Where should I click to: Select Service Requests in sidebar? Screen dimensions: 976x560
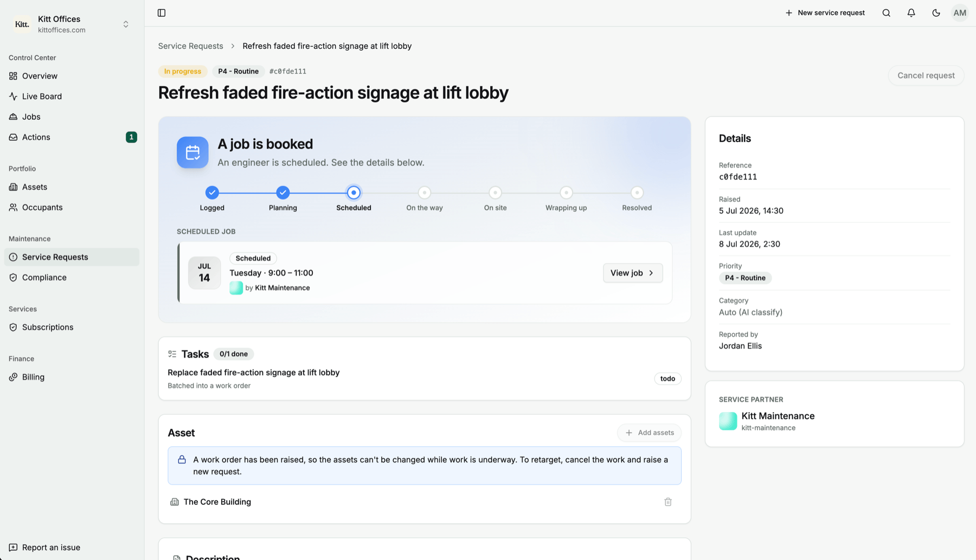coord(72,257)
